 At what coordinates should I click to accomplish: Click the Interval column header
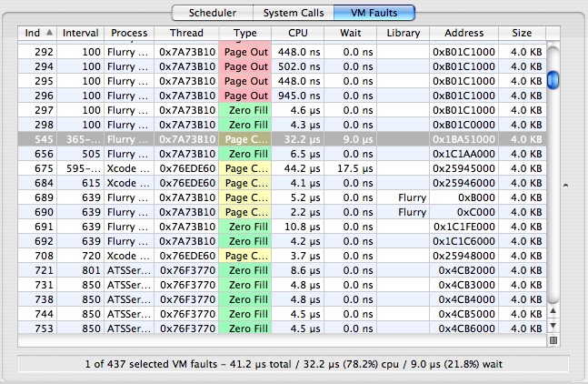tap(80, 33)
